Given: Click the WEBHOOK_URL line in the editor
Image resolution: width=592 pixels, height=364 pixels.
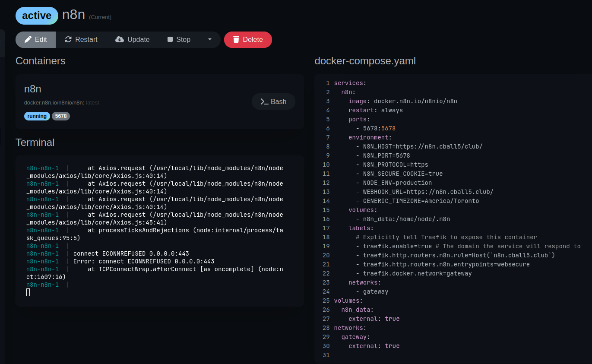Looking at the screenshot, I should click(425, 192).
